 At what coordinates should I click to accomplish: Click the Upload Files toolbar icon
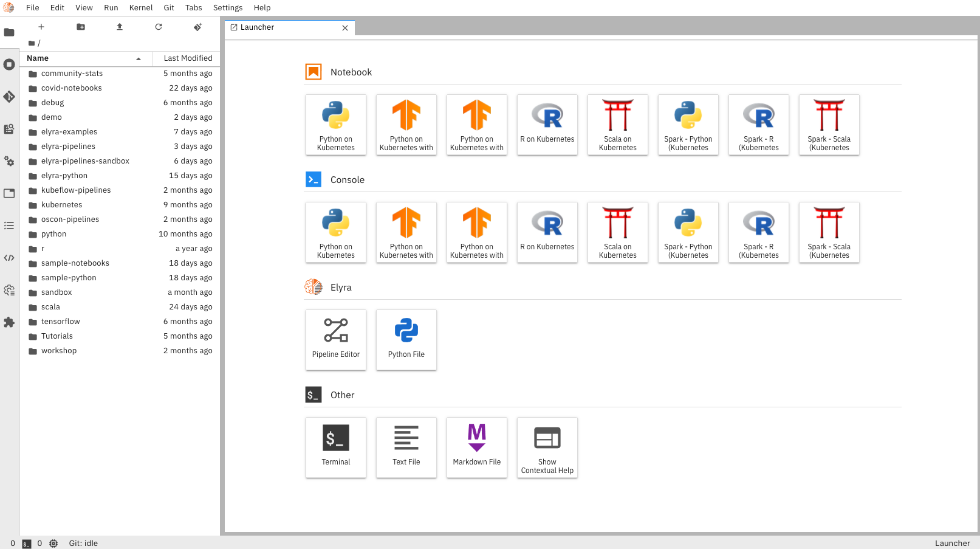click(120, 27)
